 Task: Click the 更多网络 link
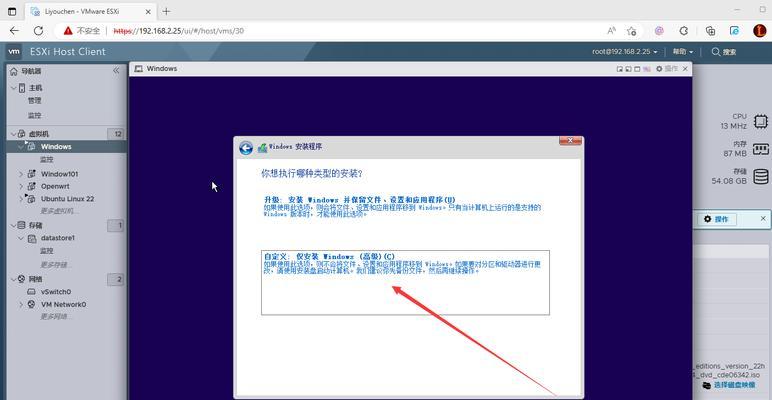(x=56, y=316)
